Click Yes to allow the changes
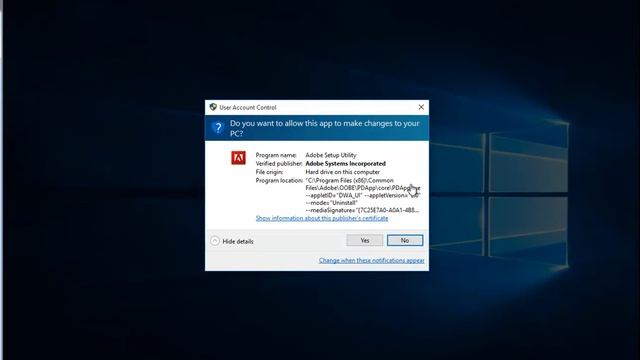Screen dimensions: 640x360 [x=364, y=240]
